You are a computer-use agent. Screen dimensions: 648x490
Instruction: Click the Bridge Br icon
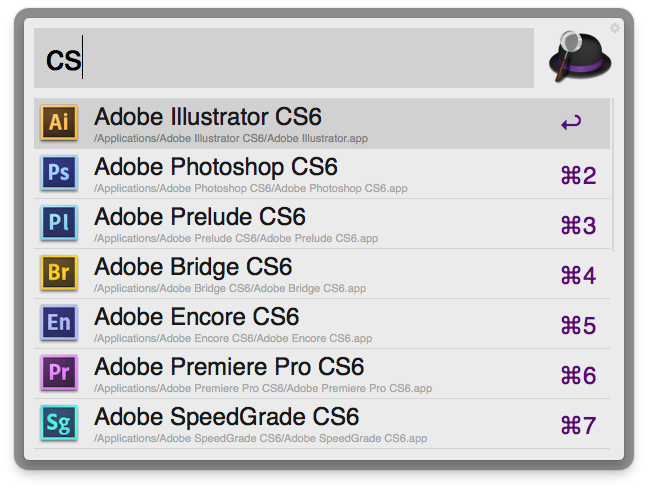tap(59, 273)
